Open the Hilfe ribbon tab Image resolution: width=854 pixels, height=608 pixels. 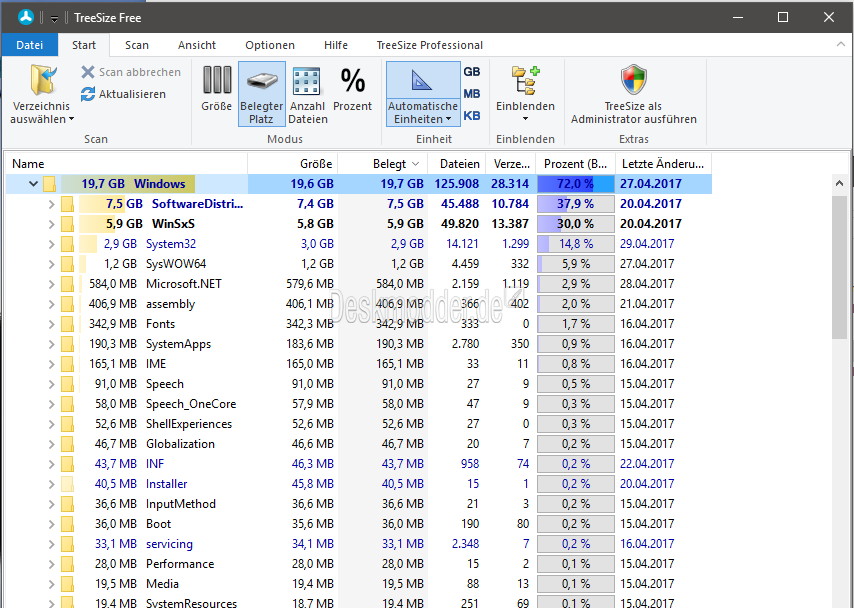[336, 45]
